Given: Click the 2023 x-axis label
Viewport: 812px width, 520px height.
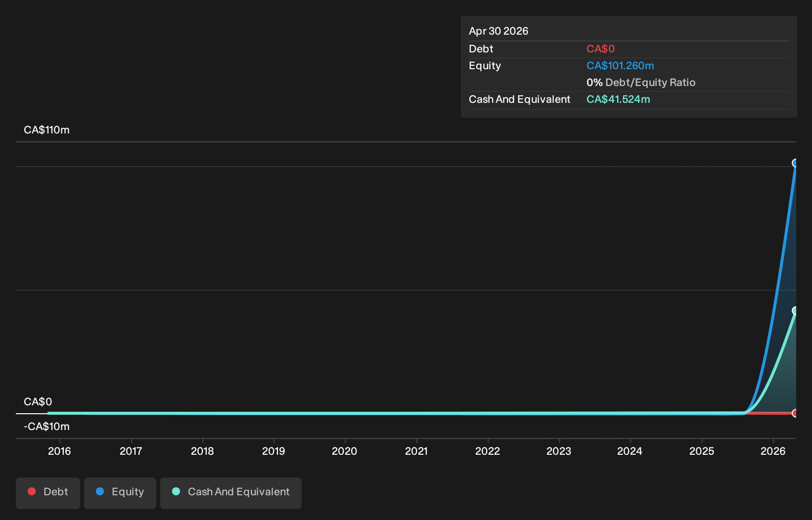Looking at the screenshot, I should [x=559, y=451].
